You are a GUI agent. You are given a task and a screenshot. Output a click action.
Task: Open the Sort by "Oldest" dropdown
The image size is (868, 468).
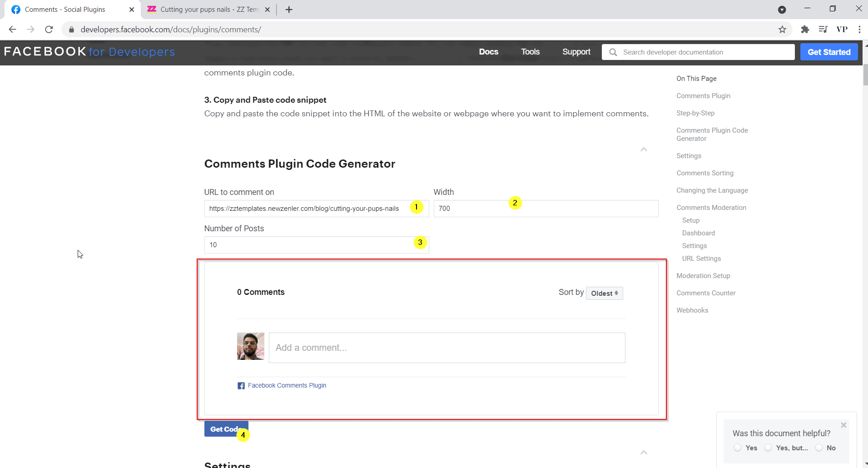point(605,293)
